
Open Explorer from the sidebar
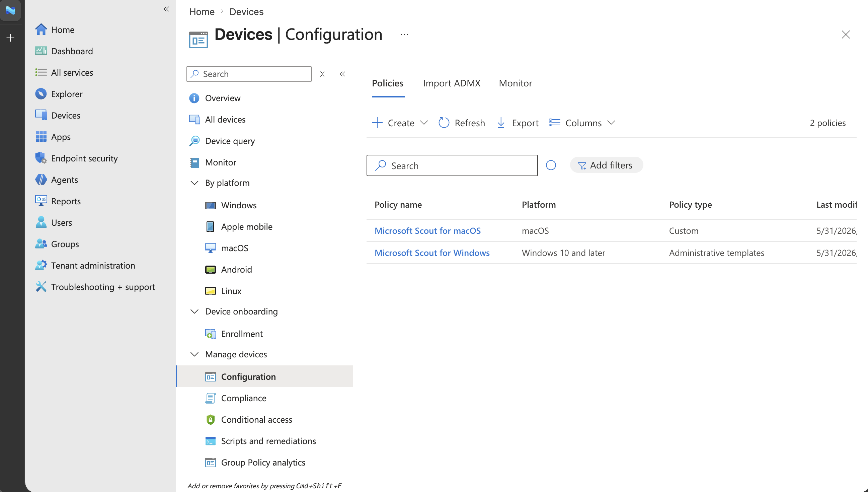point(59,94)
